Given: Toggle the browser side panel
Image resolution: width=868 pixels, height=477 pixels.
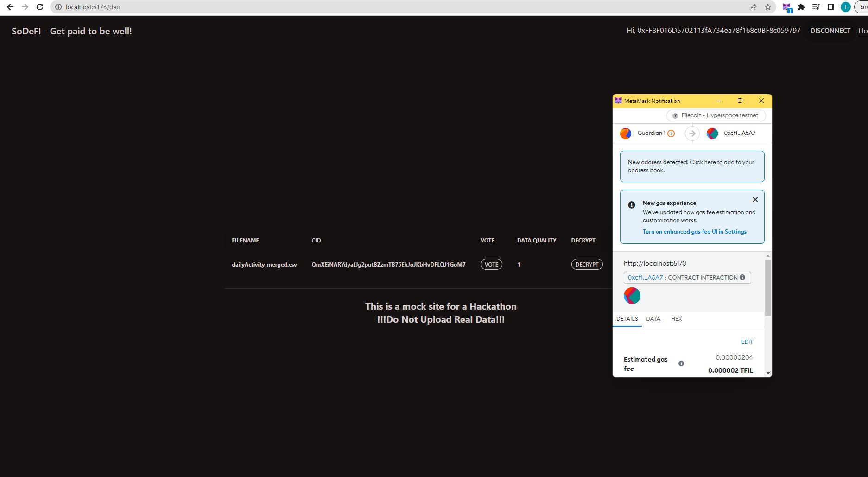Looking at the screenshot, I should coord(831,7).
